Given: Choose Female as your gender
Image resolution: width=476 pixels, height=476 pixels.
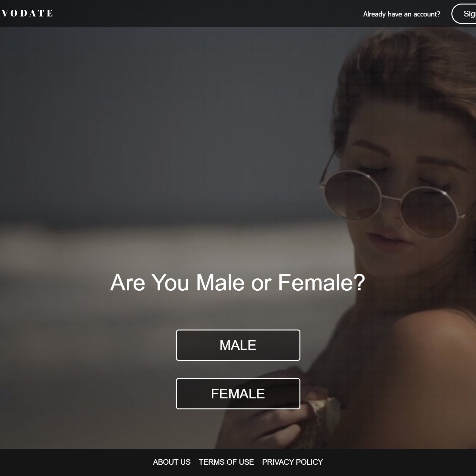Looking at the screenshot, I should point(238,394).
